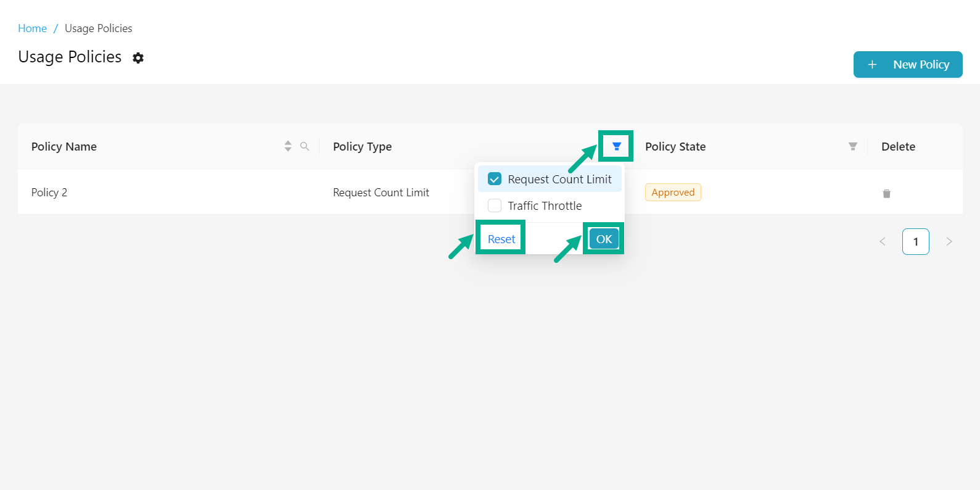
Task: Uncheck the Request Count Limit checkbox
Action: (x=495, y=179)
